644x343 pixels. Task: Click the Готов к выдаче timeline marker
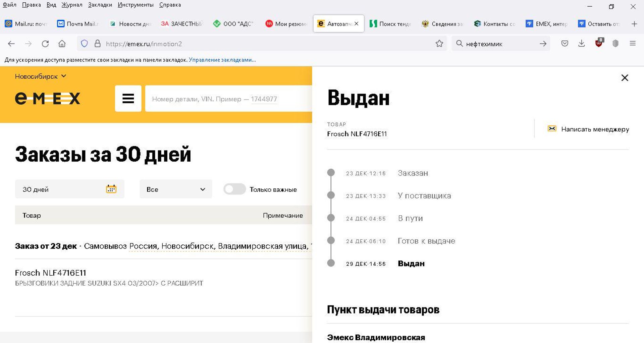(331, 240)
